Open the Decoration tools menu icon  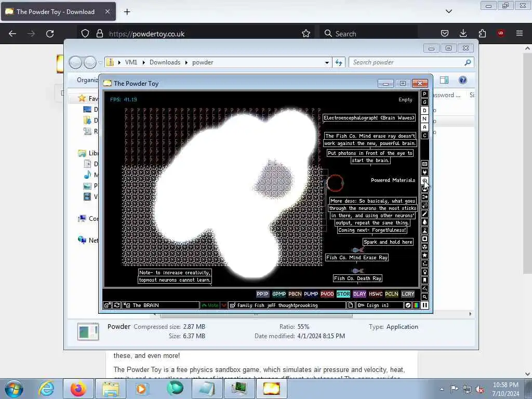(x=424, y=289)
